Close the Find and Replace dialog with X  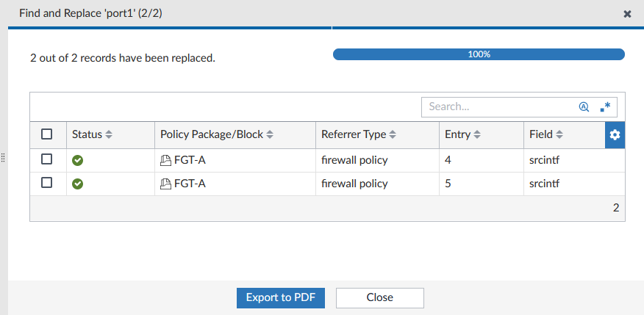[x=627, y=14]
